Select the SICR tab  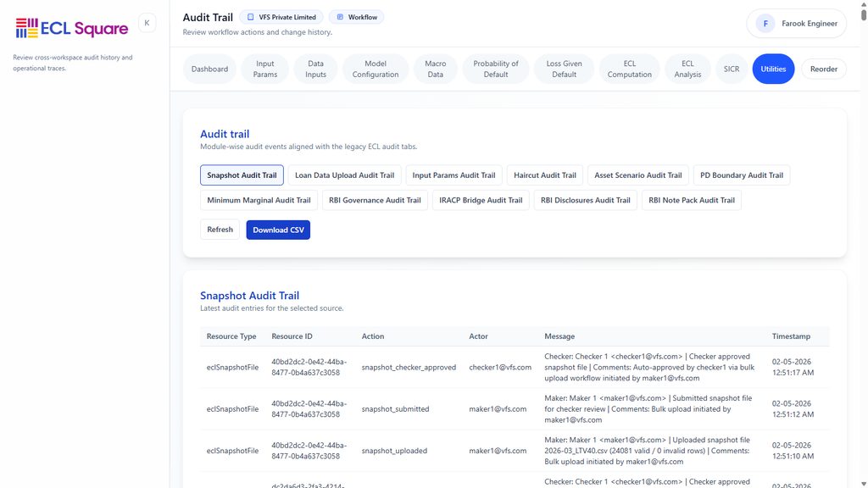click(x=732, y=69)
